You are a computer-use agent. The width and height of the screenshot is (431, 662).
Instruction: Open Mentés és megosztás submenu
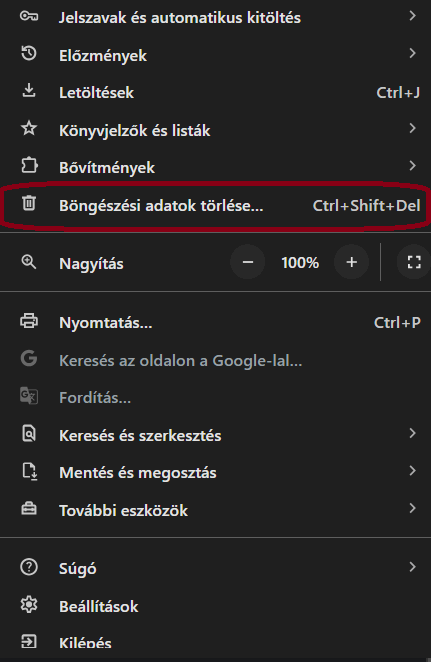(215, 472)
